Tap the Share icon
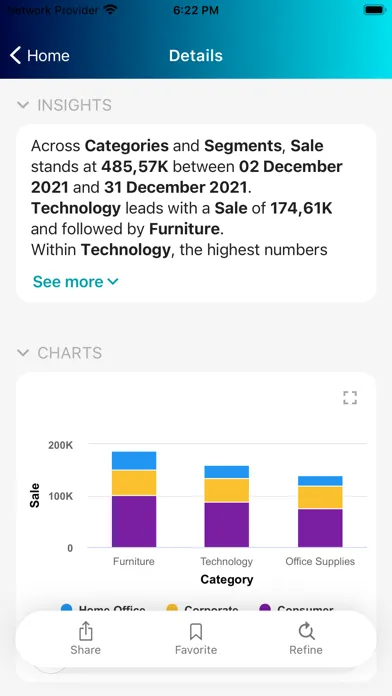 [85, 631]
